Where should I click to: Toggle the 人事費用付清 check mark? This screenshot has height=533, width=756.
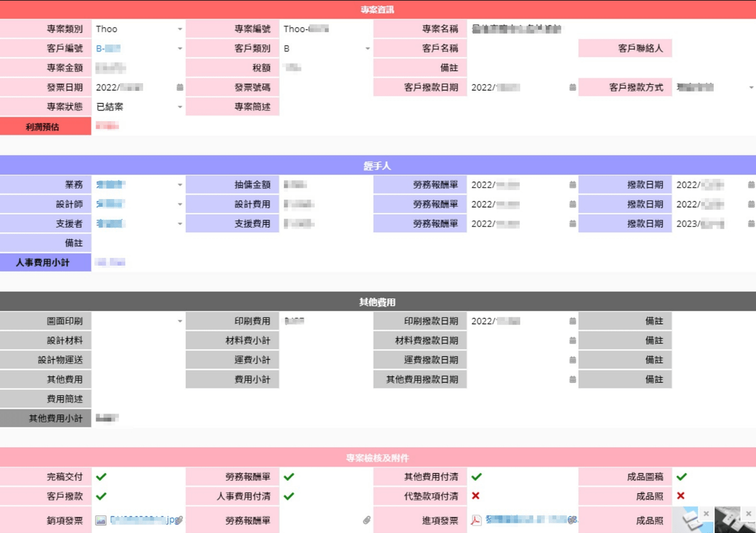coord(289,496)
